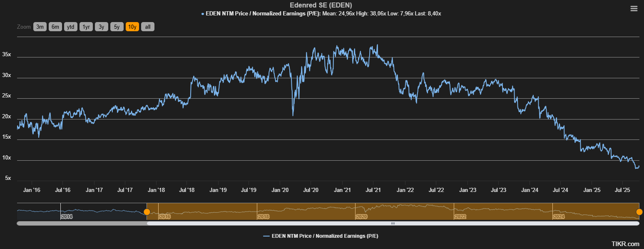Click the 2016 navigator label
644x249 pixels.
click(165, 217)
